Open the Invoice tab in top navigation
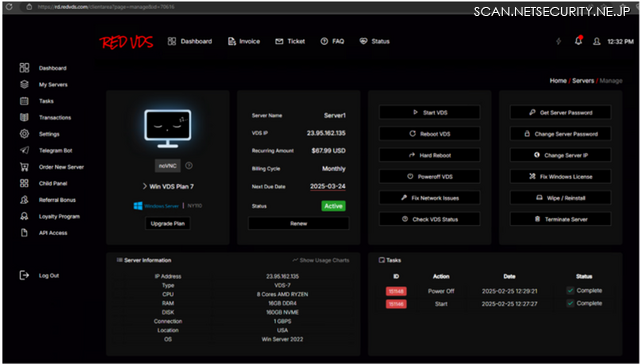This screenshot has height=364, width=640. pos(244,42)
